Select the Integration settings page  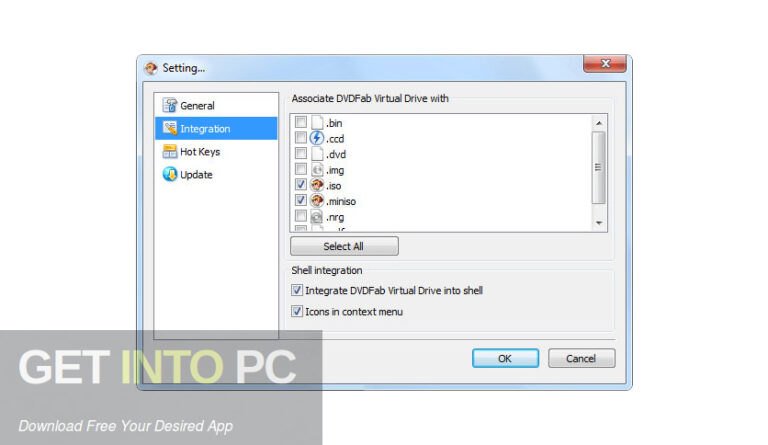(216, 128)
